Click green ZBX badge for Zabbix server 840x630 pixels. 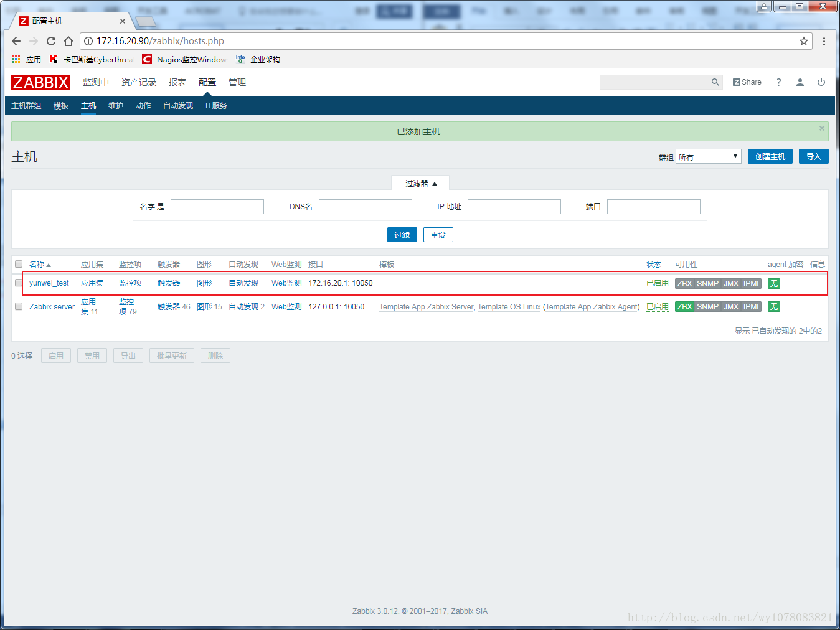coord(685,307)
